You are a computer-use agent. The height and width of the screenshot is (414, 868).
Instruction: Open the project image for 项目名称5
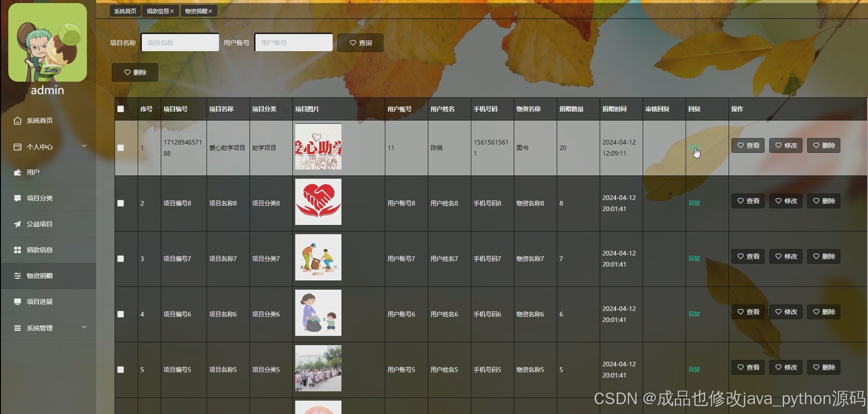tap(318, 368)
